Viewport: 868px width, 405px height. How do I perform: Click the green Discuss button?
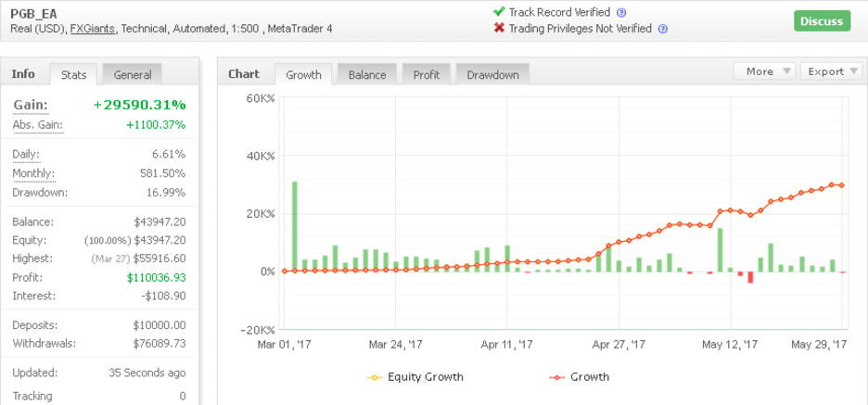822,21
